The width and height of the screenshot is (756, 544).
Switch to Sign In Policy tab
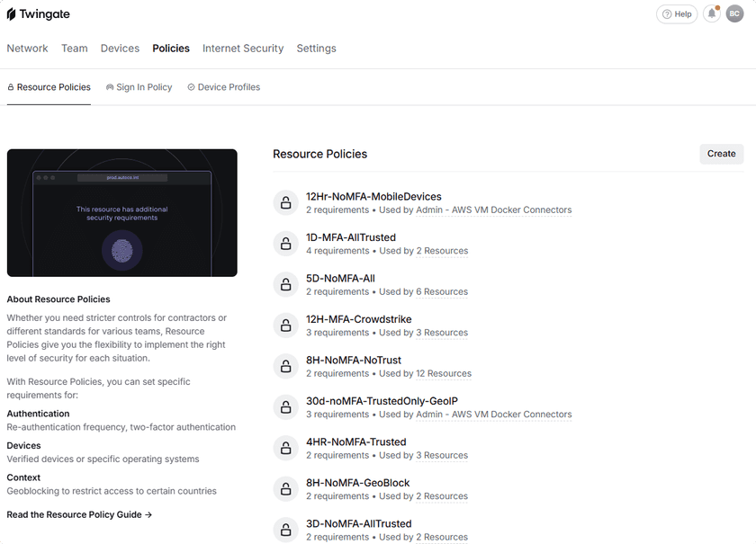pos(139,87)
